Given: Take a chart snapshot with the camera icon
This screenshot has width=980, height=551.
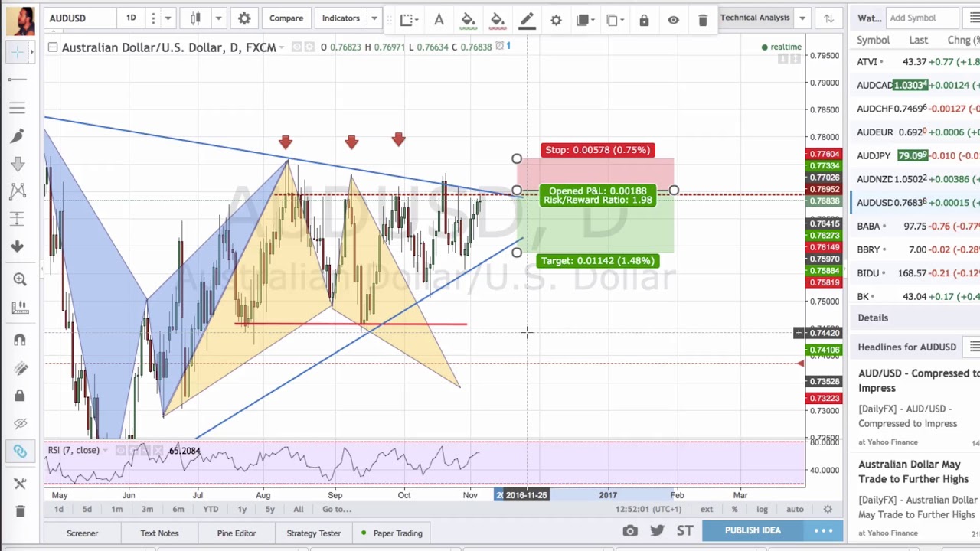Looking at the screenshot, I should point(630,530).
